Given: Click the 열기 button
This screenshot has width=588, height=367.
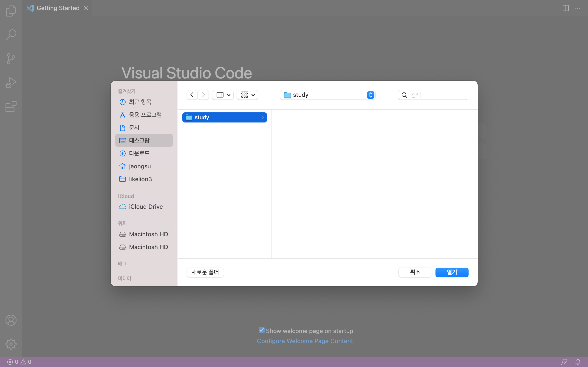Looking at the screenshot, I should (x=452, y=272).
